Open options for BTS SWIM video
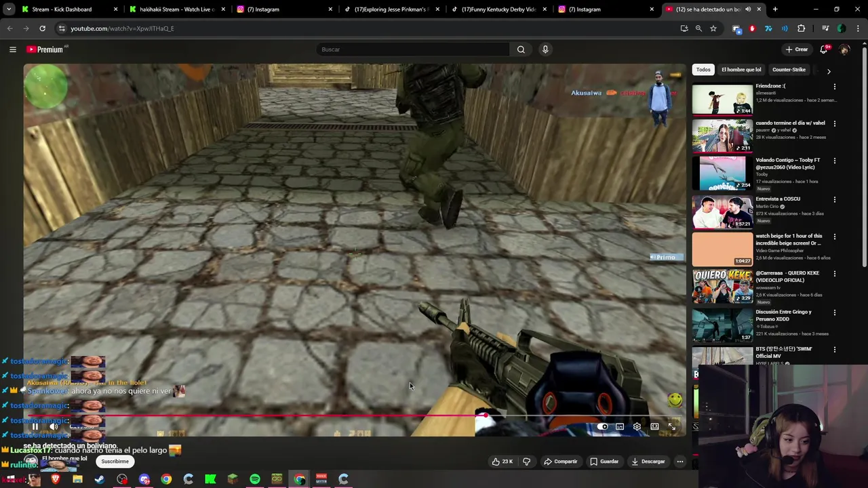Viewport: 868px width, 488px height. tap(835, 350)
